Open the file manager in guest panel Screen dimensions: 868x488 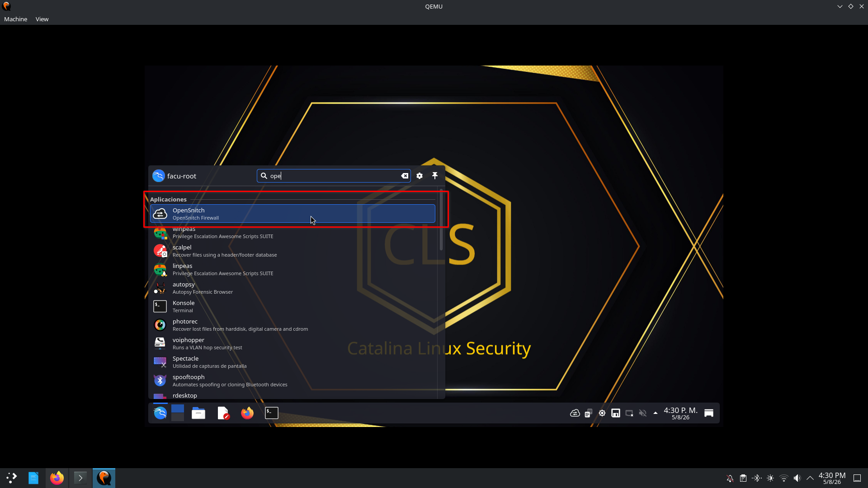198,413
